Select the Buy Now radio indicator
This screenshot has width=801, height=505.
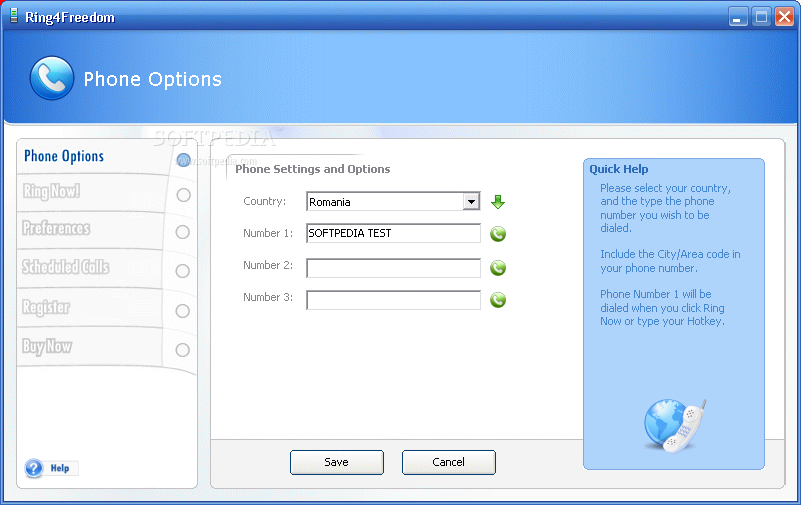[x=182, y=350]
